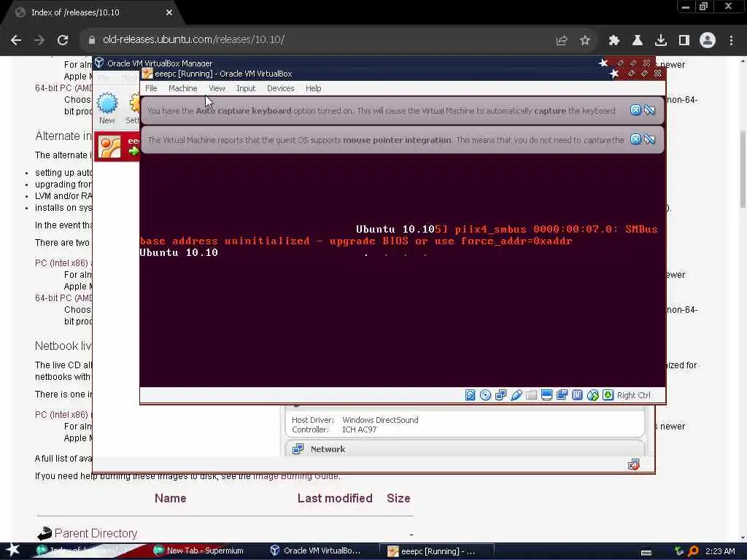Click the CPU virtualization status icon
Image resolution: width=747 pixels, height=560 pixels.
click(x=578, y=395)
